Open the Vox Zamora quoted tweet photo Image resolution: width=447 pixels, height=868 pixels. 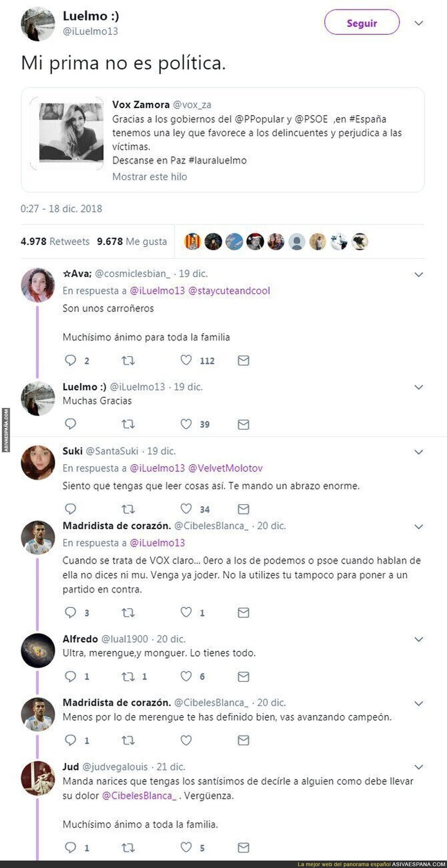tap(72, 133)
